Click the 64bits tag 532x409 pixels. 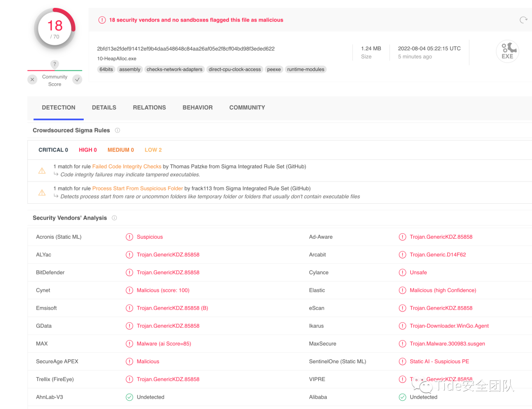106,69
